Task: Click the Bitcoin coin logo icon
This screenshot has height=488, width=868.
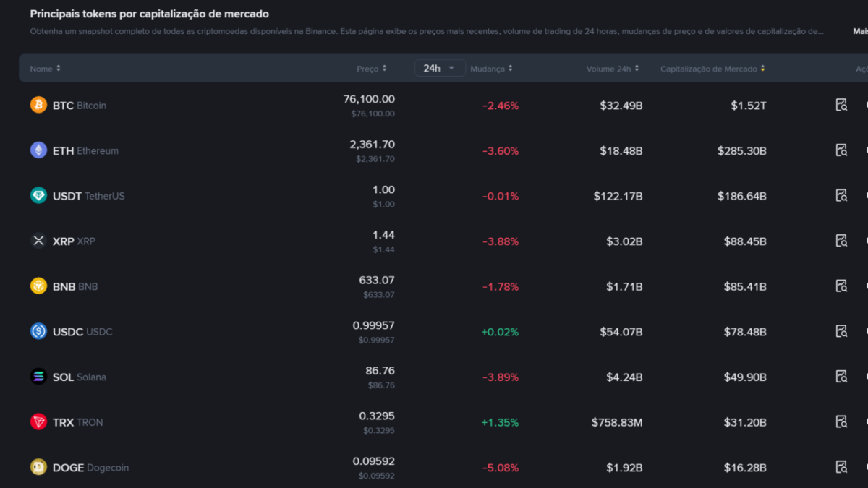Action: 38,106
